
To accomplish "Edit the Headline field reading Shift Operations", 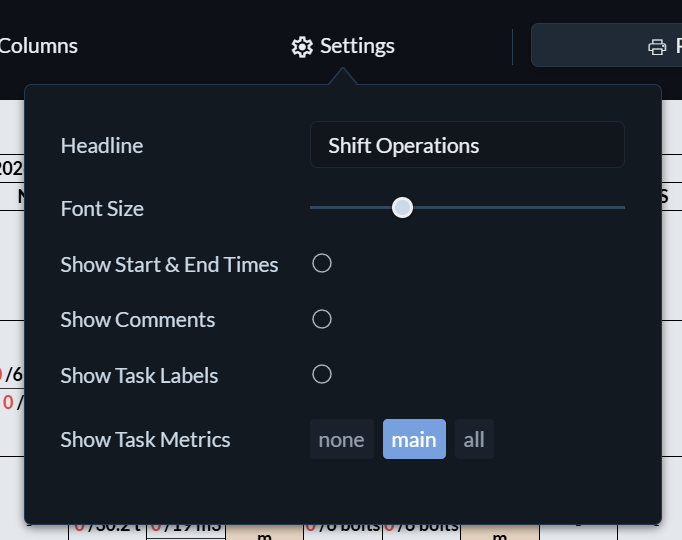I will pos(467,145).
